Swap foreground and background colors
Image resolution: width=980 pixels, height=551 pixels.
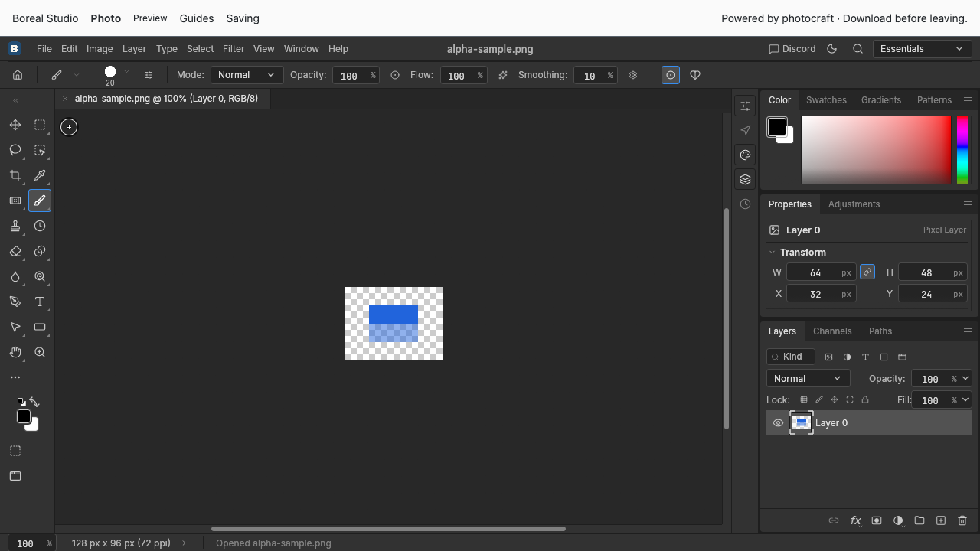pyautogui.click(x=34, y=402)
